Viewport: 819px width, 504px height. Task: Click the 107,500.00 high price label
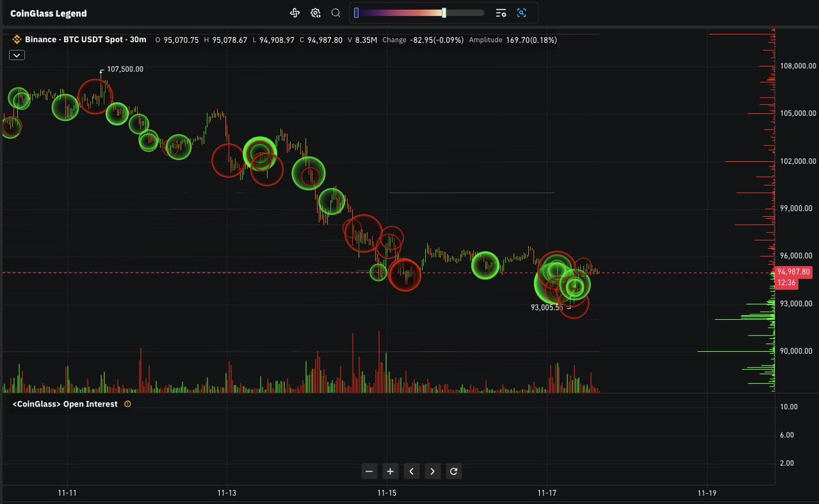[125, 70]
